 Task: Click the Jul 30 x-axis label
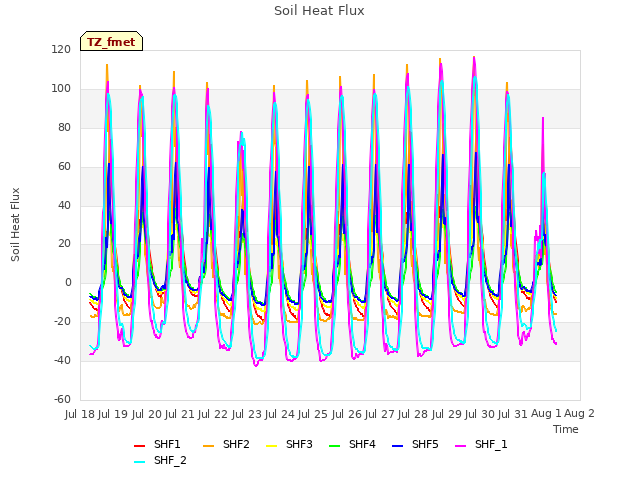[480, 414]
